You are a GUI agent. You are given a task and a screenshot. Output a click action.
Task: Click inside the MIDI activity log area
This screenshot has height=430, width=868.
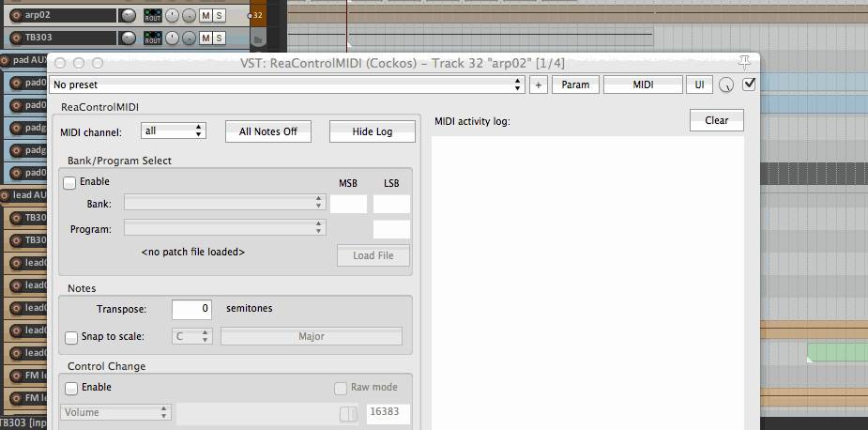587,283
